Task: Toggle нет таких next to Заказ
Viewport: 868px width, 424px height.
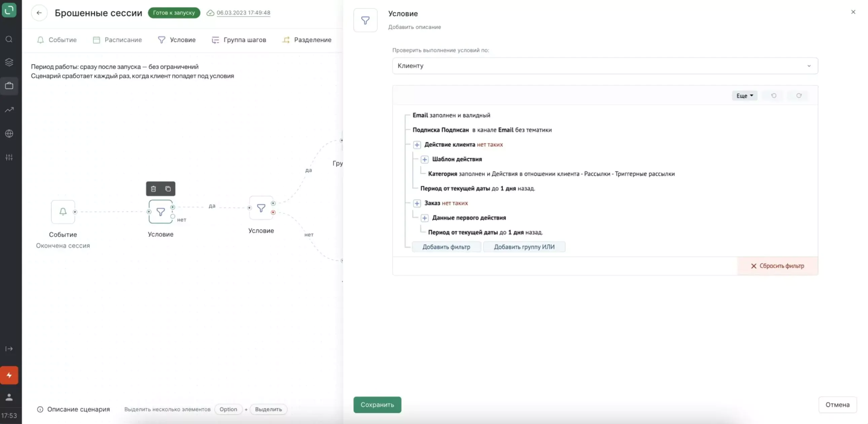Action: pyautogui.click(x=455, y=203)
